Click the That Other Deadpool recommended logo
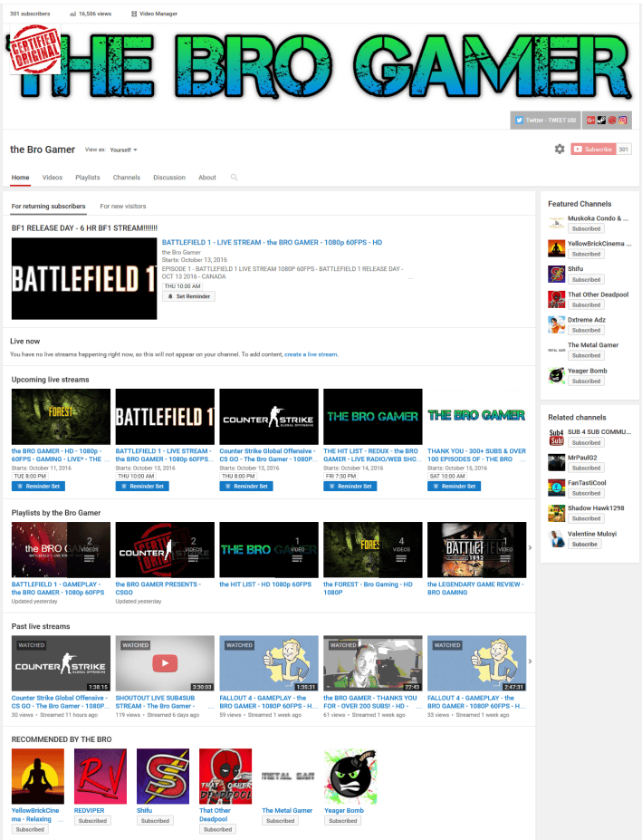This screenshot has width=642, height=840. click(225, 777)
